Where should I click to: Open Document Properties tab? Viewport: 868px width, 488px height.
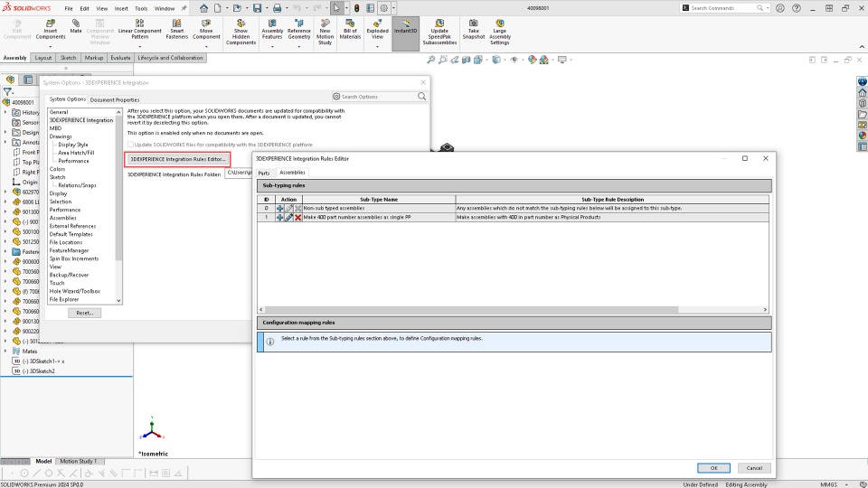point(115,99)
